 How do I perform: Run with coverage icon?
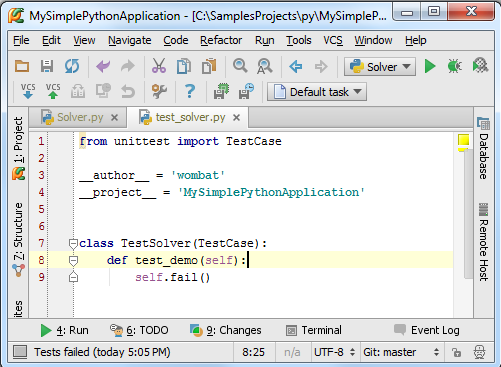(x=480, y=66)
